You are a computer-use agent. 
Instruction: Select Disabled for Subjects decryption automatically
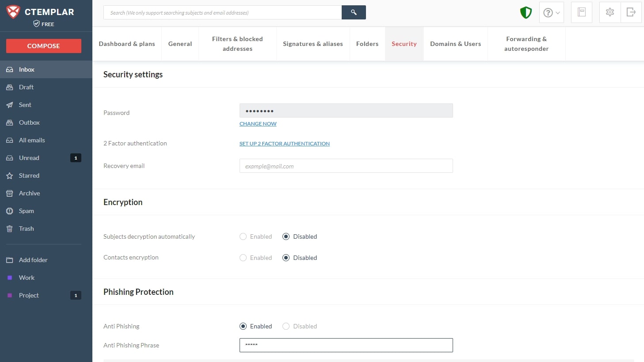point(286,236)
